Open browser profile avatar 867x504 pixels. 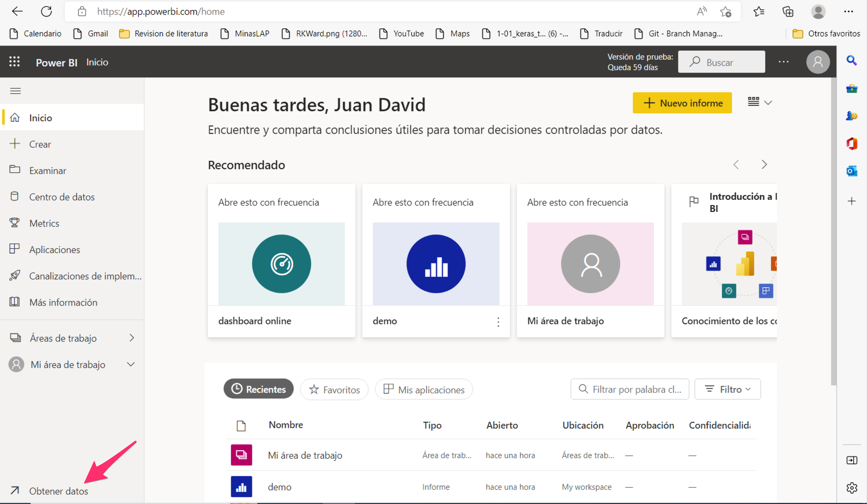point(818,11)
